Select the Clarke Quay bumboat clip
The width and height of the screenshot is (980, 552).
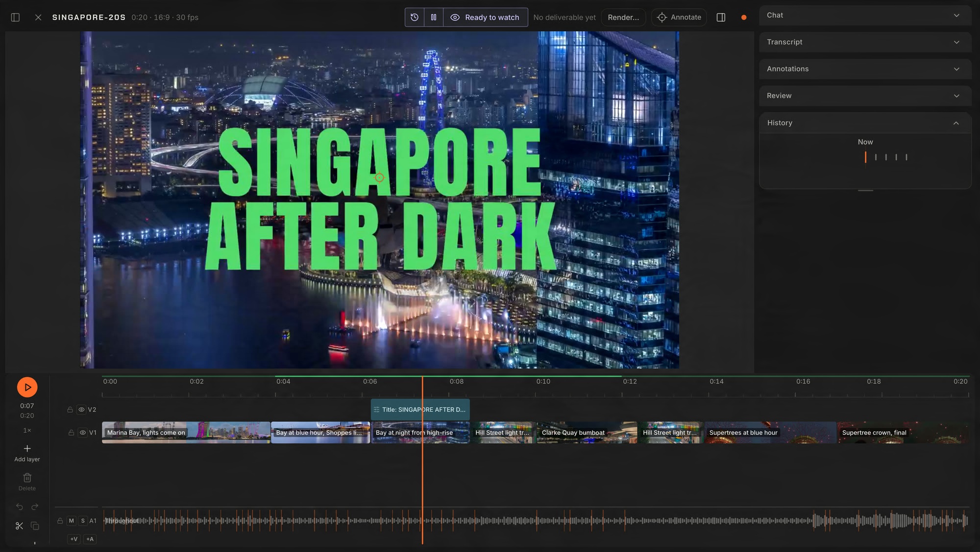587,433
